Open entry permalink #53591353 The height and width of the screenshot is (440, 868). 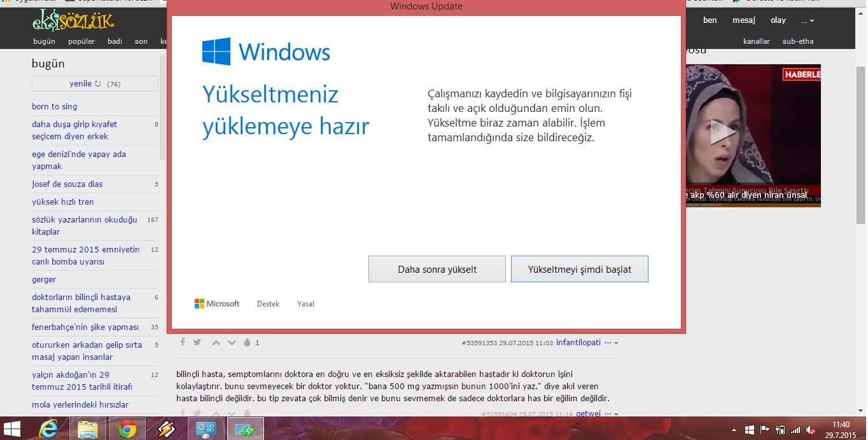(479, 343)
